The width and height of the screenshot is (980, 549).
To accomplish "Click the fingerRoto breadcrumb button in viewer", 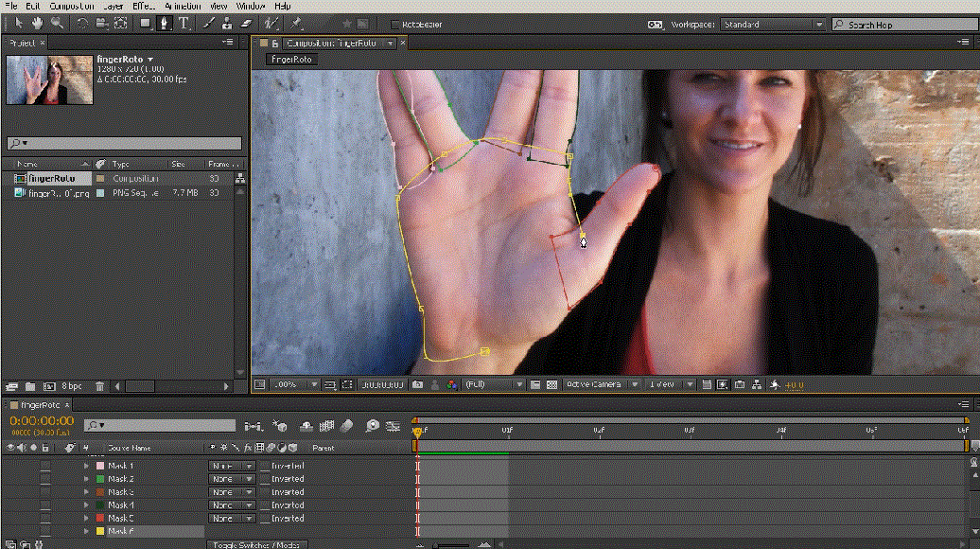I will coord(292,60).
